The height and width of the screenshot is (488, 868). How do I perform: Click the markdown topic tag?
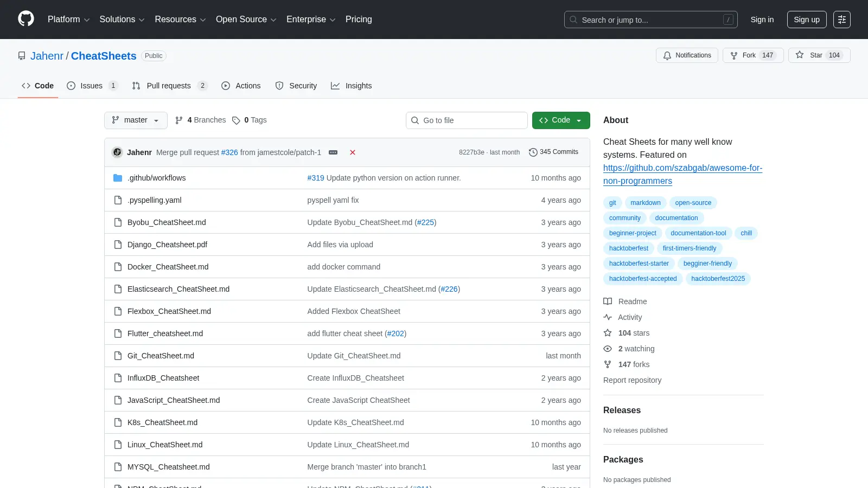[x=646, y=203]
